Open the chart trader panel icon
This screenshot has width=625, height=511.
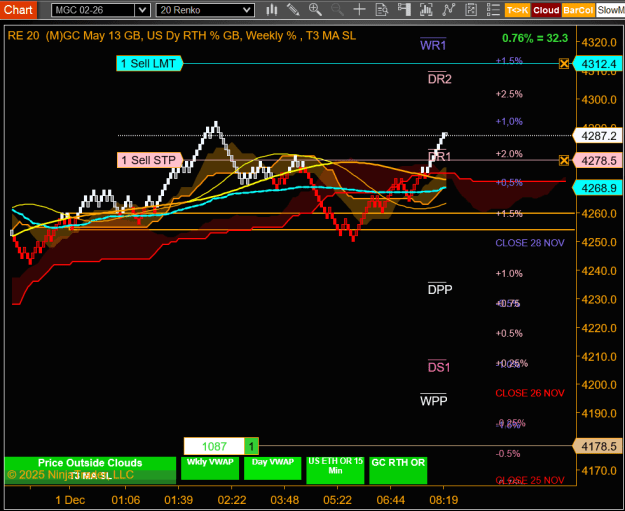point(404,10)
